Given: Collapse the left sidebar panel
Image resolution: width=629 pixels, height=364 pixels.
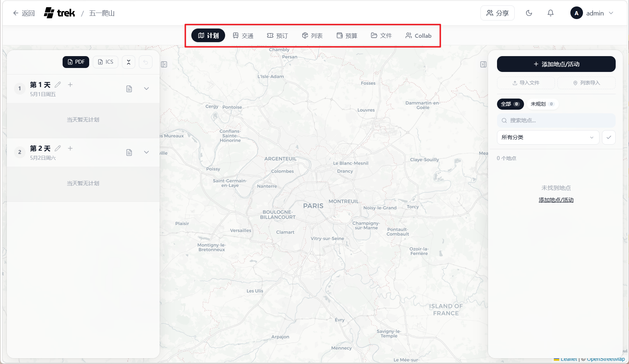Looking at the screenshot, I should click(164, 64).
